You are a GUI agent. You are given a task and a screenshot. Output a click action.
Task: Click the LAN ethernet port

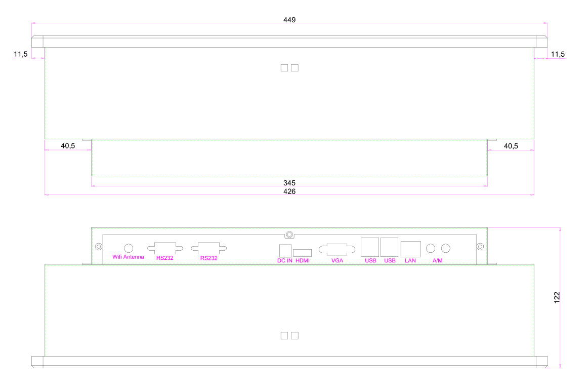pyautogui.click(x=411, y=249)
